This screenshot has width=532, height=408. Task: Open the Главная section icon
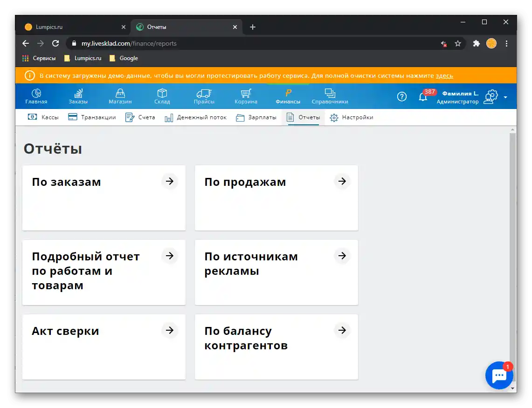point(35,93)
